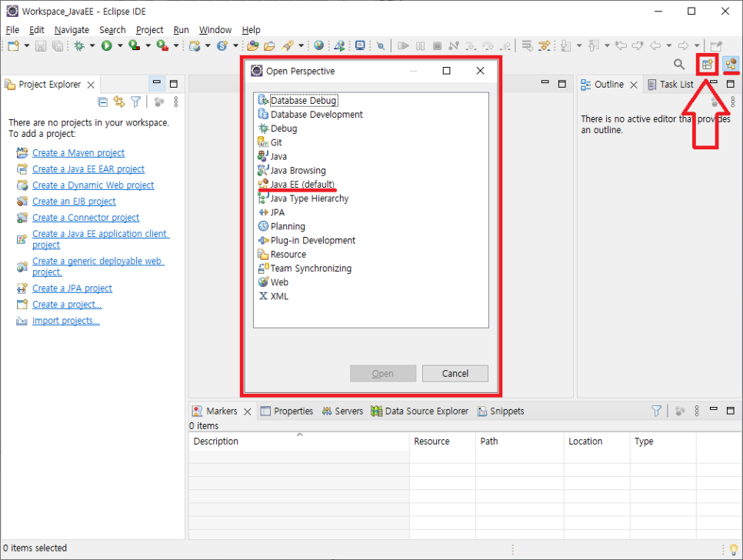Screen dimensions: 743x560
Task: Open the new web project dropdown arrow
Action: click(x=208, y=46)
